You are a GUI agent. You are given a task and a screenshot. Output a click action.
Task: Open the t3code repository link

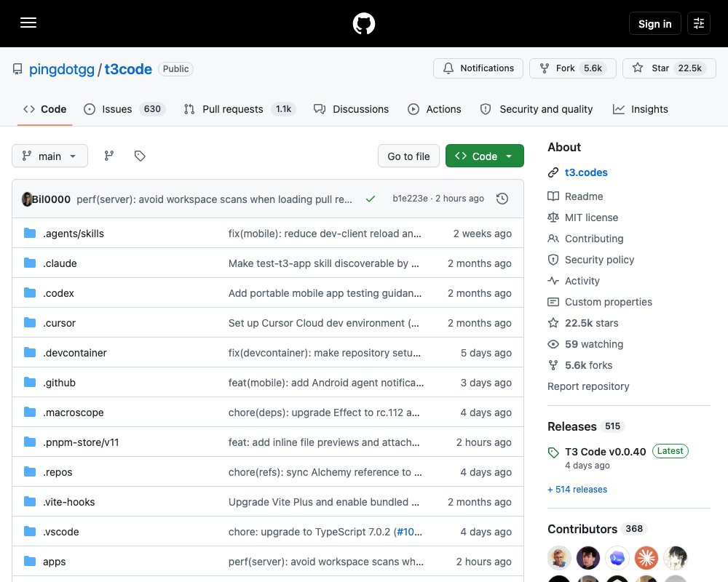click(128, 69)
